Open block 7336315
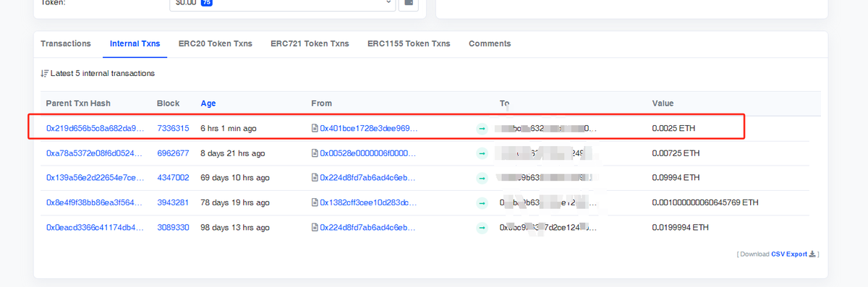 click(x=173, y=128)
